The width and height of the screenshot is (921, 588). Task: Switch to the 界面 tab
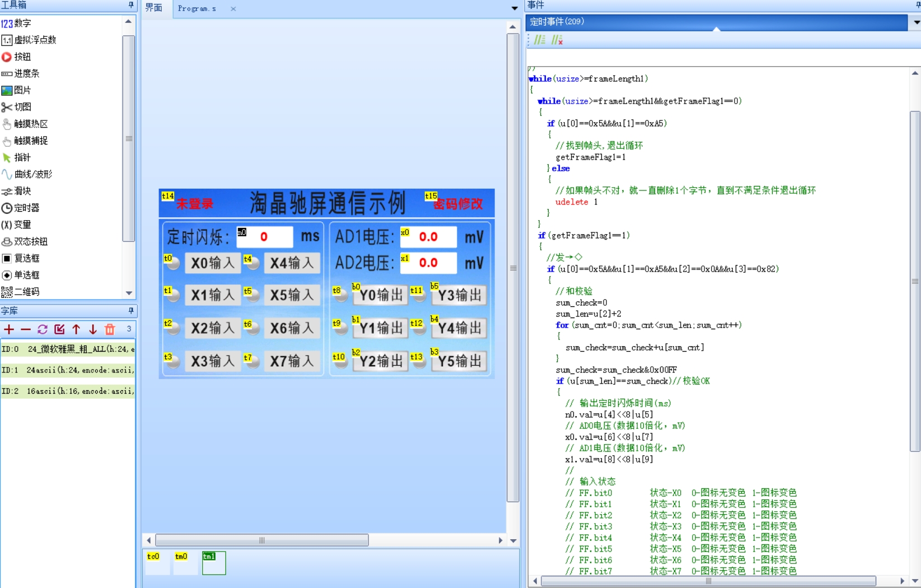pyautogui.click(x=154, y=8)
